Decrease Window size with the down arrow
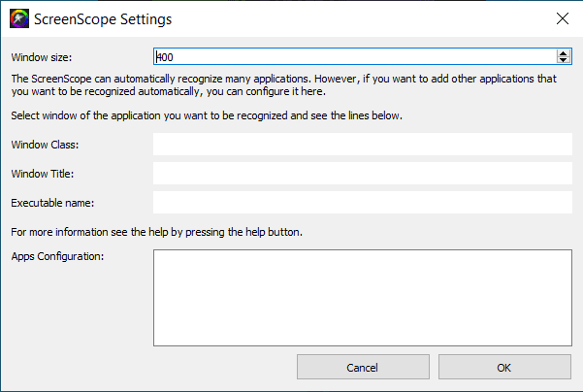The image size is (583, 392). (564, 61)
